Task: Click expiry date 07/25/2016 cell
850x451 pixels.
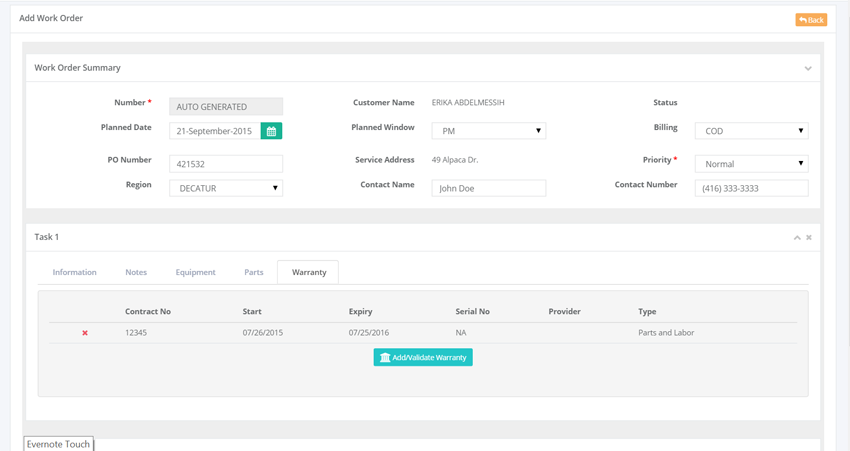Action: [x=369, y=333]
